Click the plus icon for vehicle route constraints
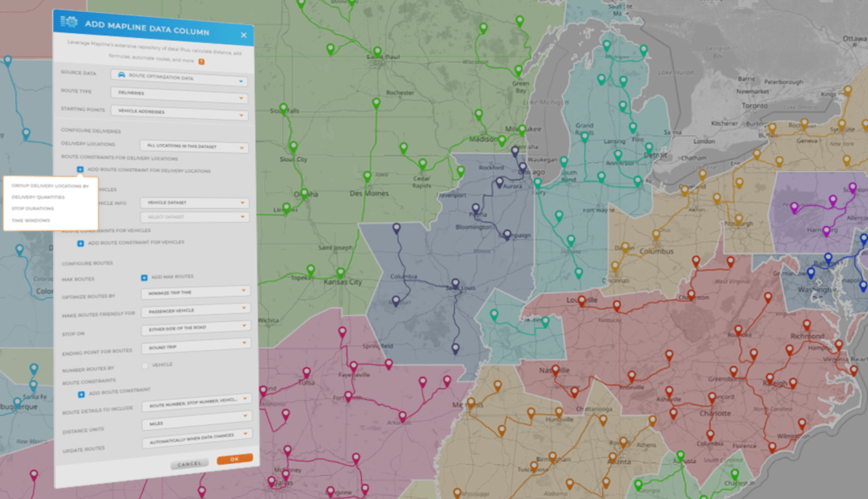The height and width of the screenshot is (499, 868). [80, 243]
